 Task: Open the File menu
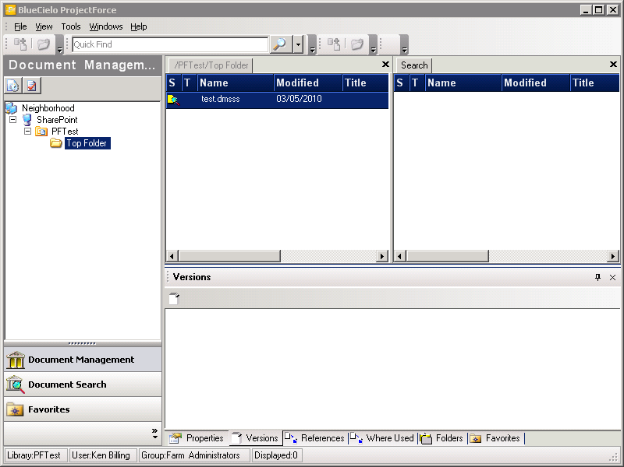pos(20,27)
